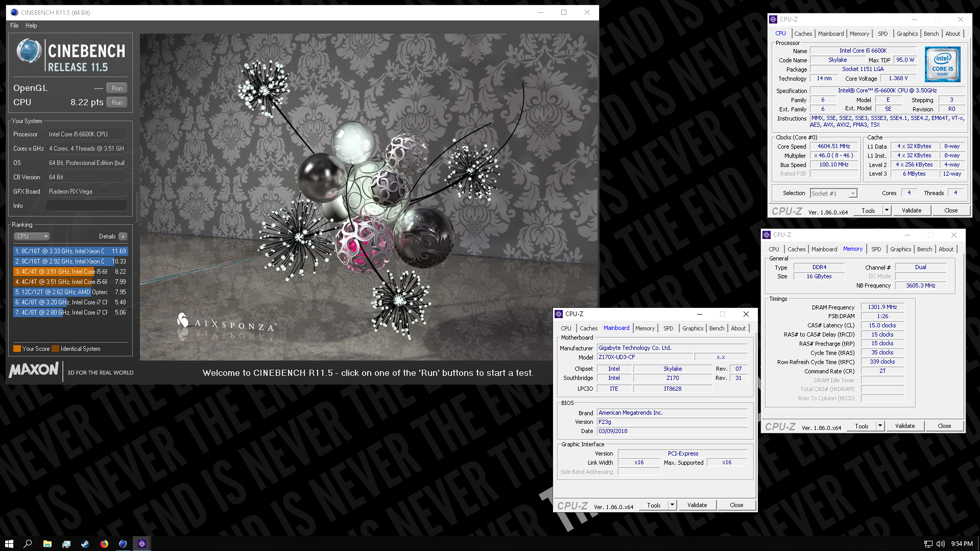Image resolution: width=980 pixels, height=551 pixels.
Task: Expand Tools dropdown arrow in Mainboard CPU-Z window
Action: 672,505
